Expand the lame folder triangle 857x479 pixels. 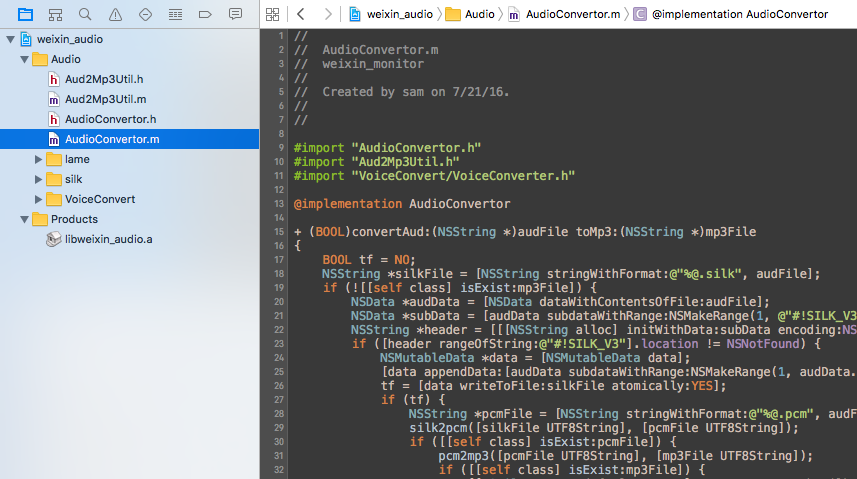[38, 159]
